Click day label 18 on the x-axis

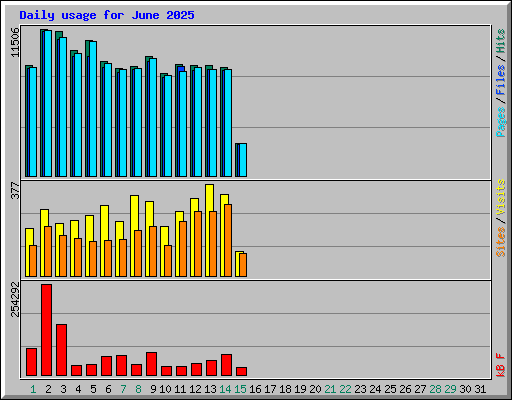point(285,389)
